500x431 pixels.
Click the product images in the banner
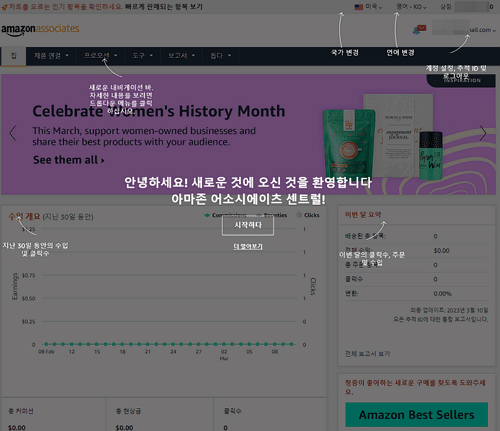(382, 137)
